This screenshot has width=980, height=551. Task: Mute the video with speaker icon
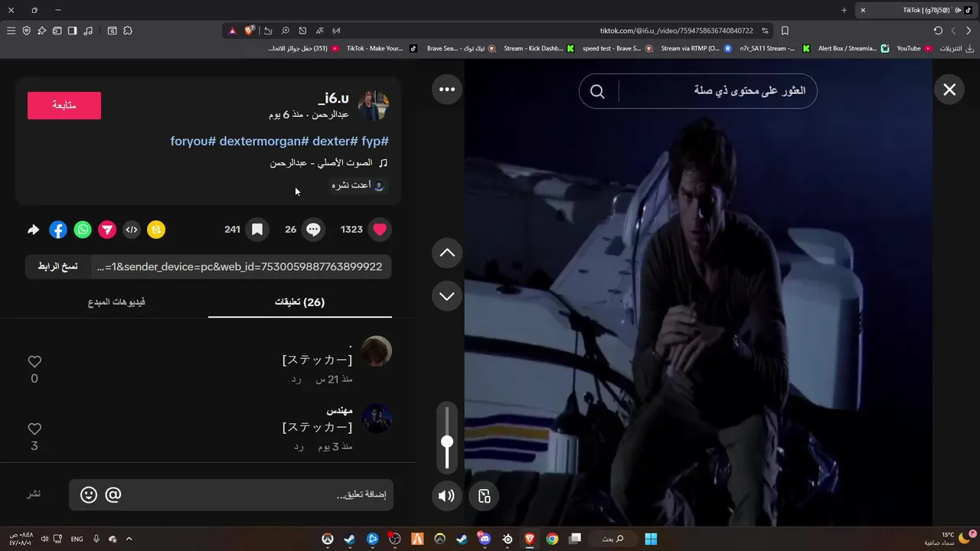(446, 496)
